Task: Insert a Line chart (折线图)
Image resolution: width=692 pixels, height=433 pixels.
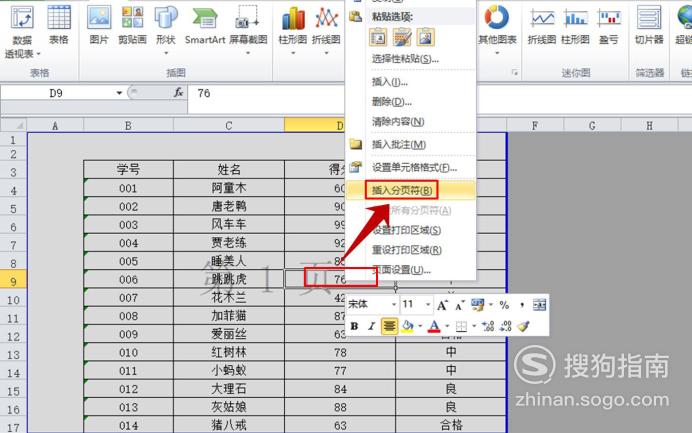Action: 326,30
